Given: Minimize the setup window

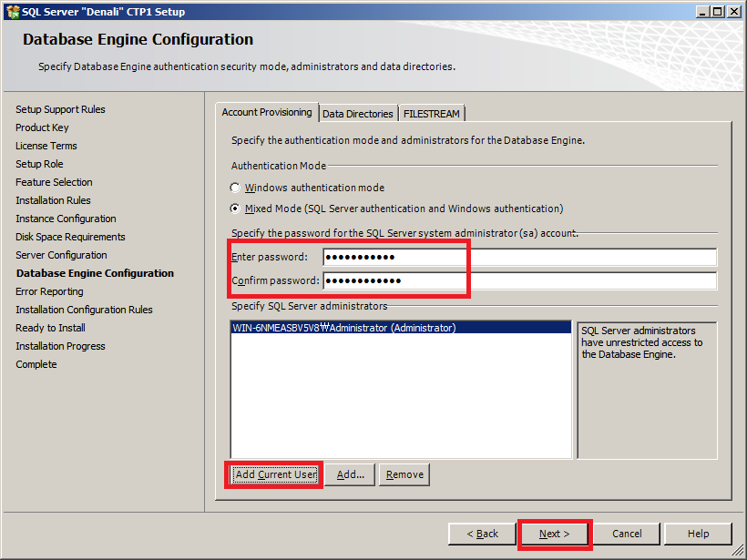Looking at the screenshot, I should pyautogui.click(x=701, y=12).
